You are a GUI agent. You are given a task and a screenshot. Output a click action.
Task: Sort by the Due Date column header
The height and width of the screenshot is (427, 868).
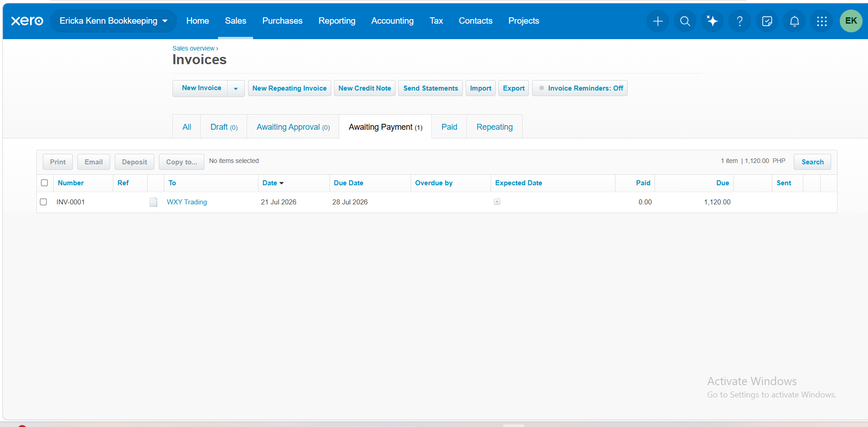coord(348,183)
